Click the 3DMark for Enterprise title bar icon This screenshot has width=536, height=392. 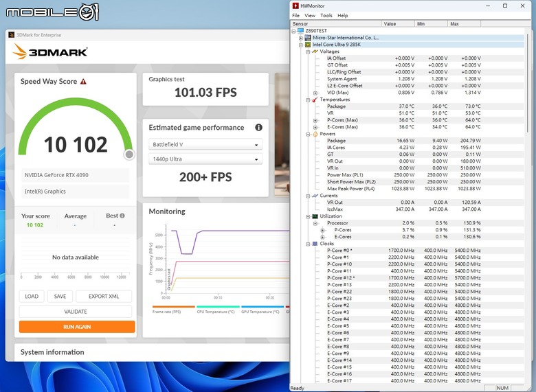coord(11,35)
